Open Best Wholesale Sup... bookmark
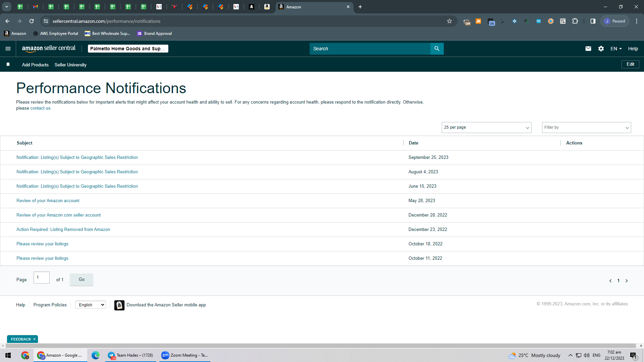This screenshot has height=362, width=644. pos(107,34)
